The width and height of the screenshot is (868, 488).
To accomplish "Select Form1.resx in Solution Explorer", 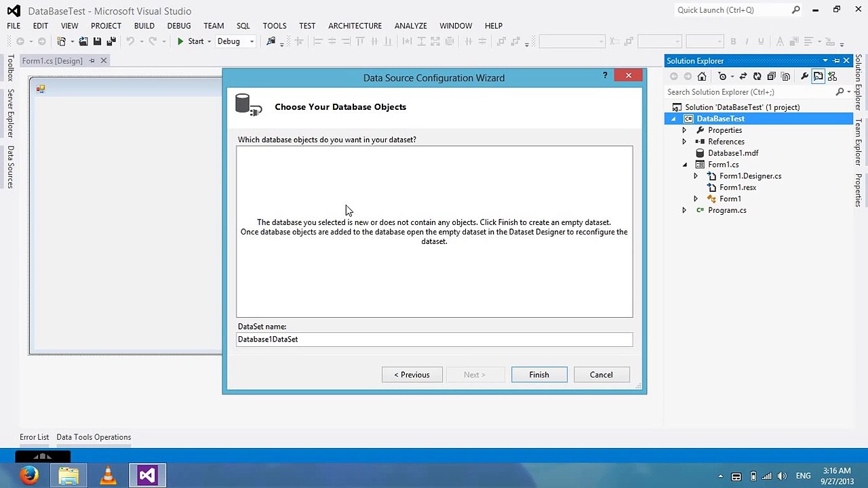I will coord(737,188).
